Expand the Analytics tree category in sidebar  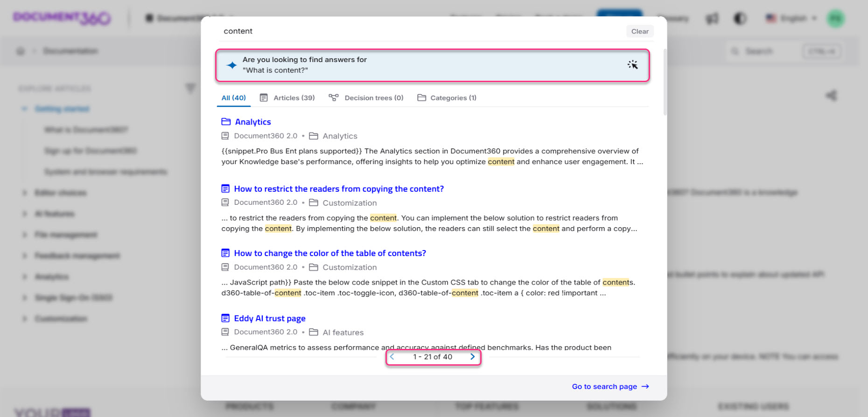pyautogui.click(x=24, y=277)
